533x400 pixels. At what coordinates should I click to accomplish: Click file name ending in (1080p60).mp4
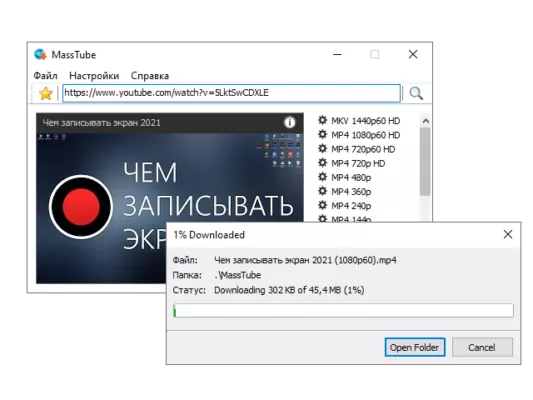305,260
